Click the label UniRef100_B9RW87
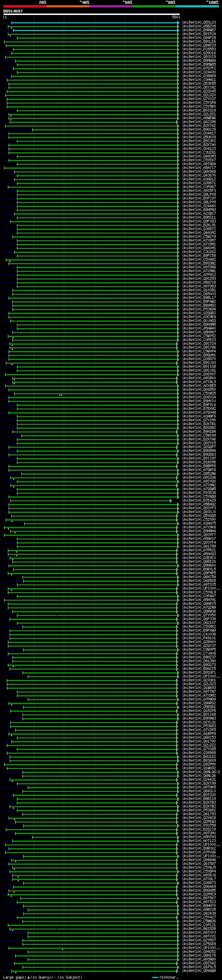Screen dimensions: 222x980 pyautogui.click(x=199, y=30)
